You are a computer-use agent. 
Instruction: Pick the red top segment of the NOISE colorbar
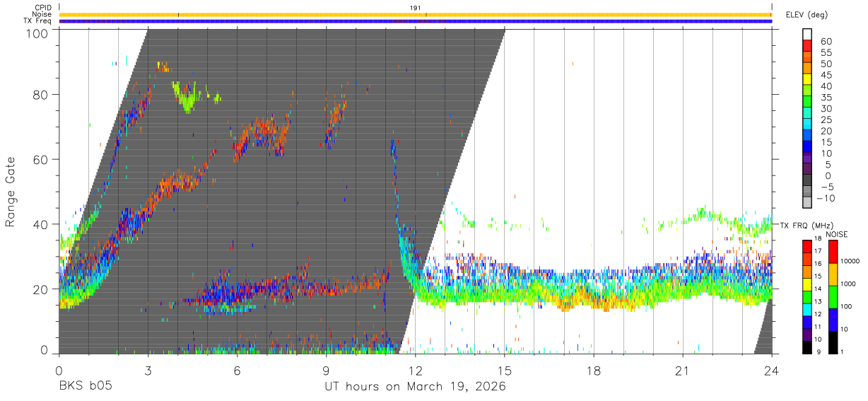tap(833, 252)
